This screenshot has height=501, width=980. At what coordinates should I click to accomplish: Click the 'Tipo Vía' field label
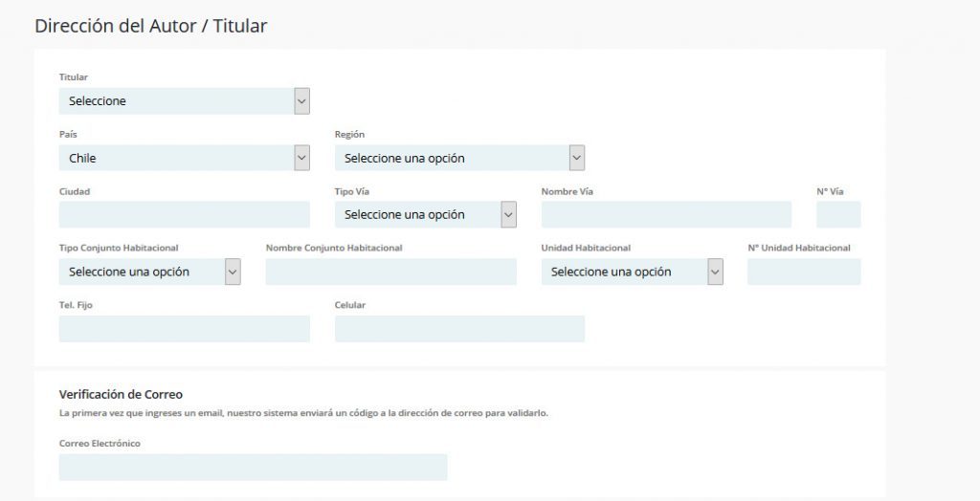tap(352, 192)
